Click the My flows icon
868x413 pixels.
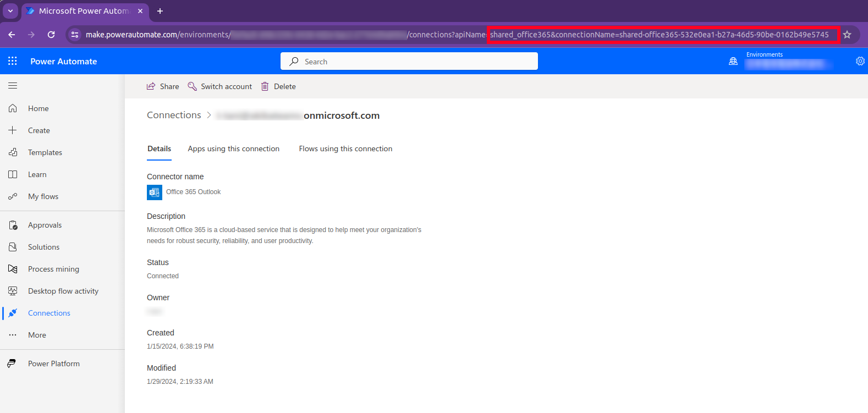coord(13,196)
